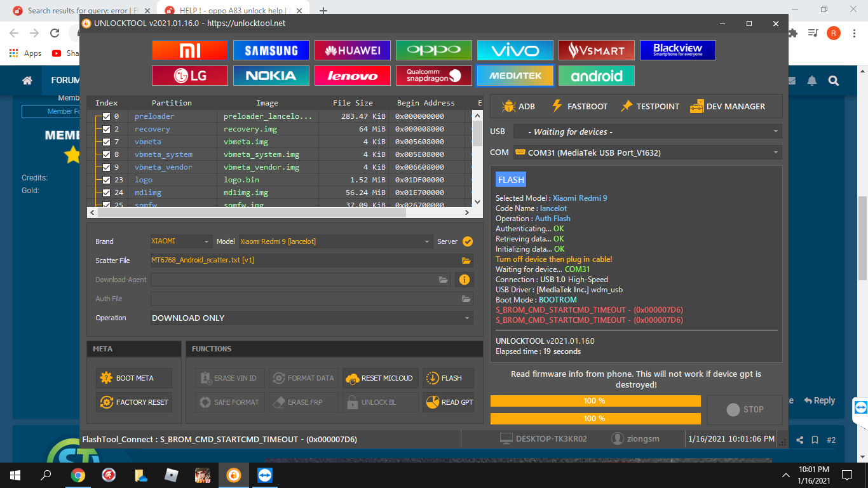Select the recovery.img image cell
Image resolution: width=868 pixels, height=488 pixels.
coord(267,129)
